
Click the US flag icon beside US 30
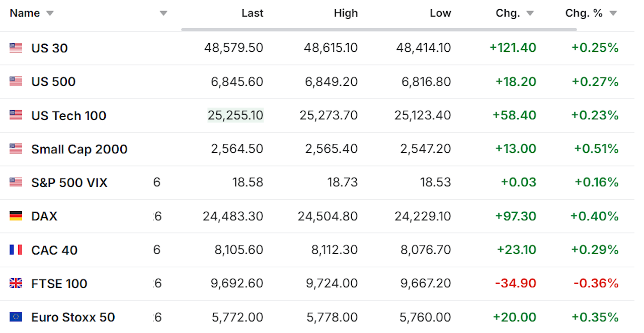(x=16, y=48)
